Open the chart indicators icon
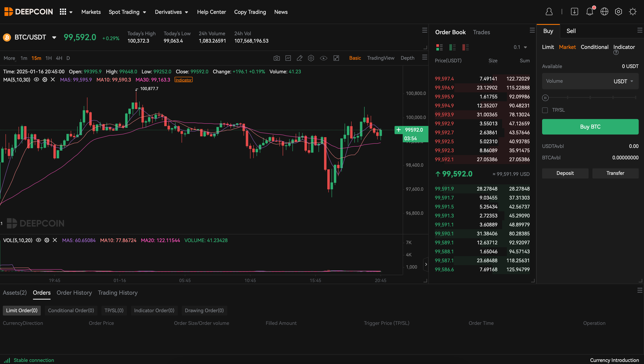Image resolution: width=644 pixels, height=364 pixels. coord(288,58)
